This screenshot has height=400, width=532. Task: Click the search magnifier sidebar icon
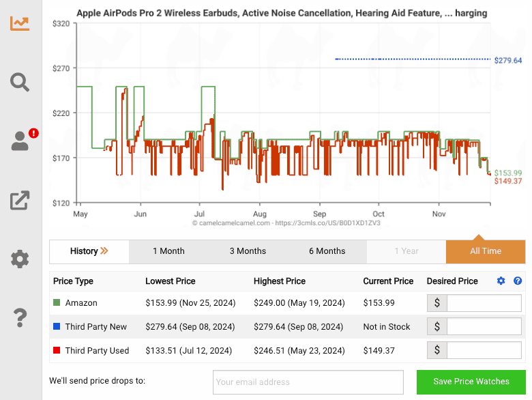click(x=20, y=83)
